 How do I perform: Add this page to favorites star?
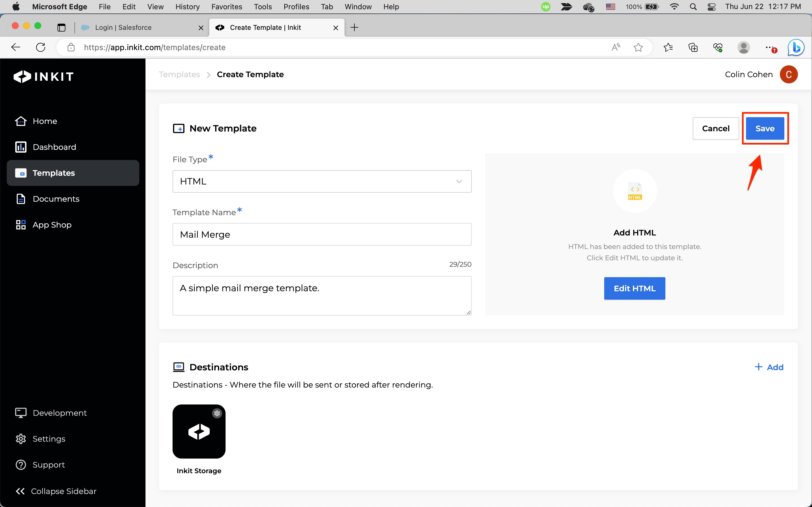click(x=638, y=47)
